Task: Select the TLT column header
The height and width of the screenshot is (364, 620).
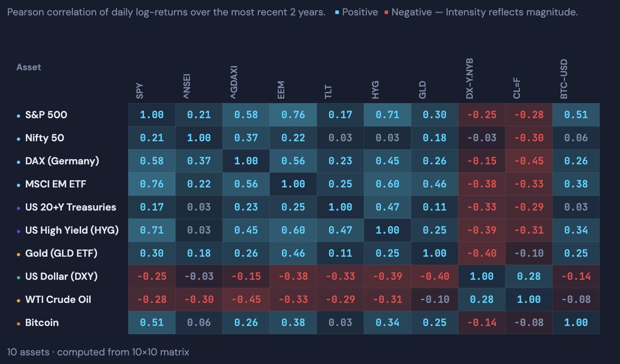Action: click(328, 91)
